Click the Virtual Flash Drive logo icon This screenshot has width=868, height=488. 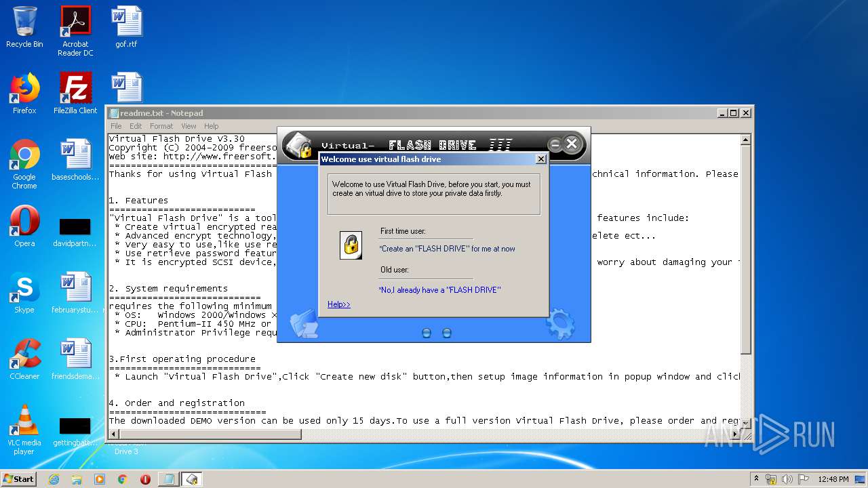[297, 145]
